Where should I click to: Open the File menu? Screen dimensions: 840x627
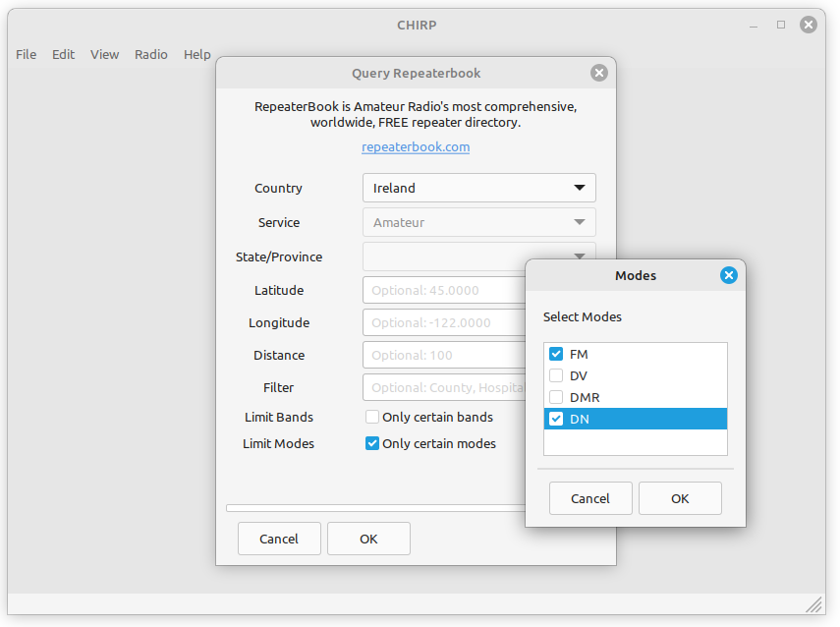pos(26,55)
